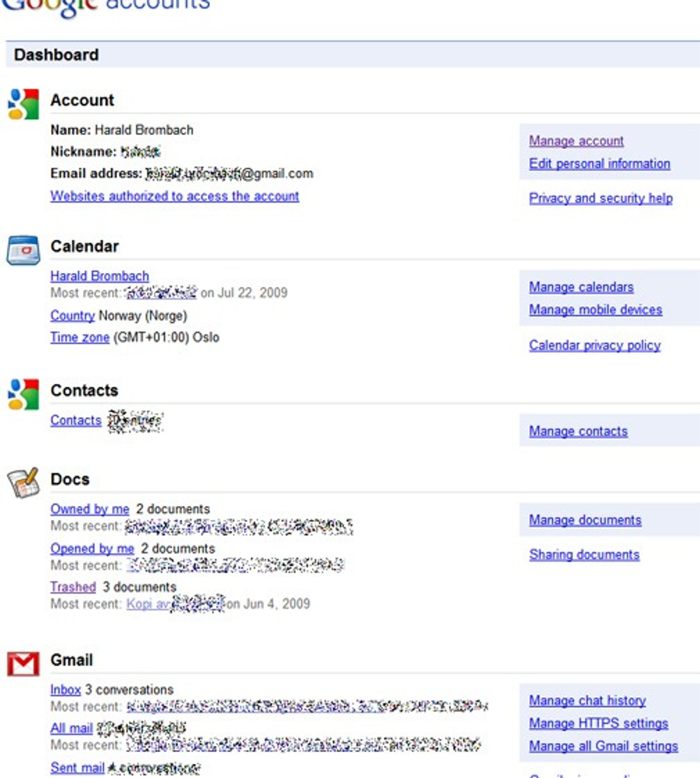
Task: Click the Country link under Calendar
Action: coord(72,316)
